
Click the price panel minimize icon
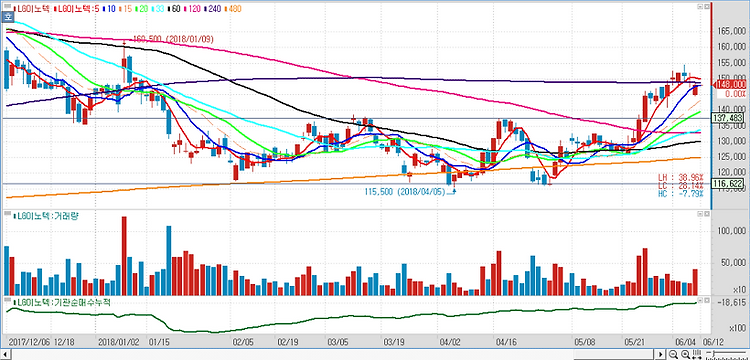click(700, 7)
